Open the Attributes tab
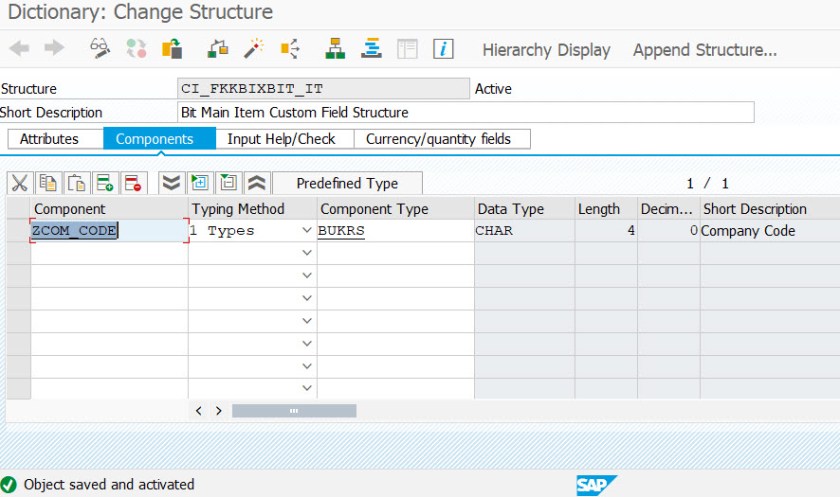 point(55,139)
